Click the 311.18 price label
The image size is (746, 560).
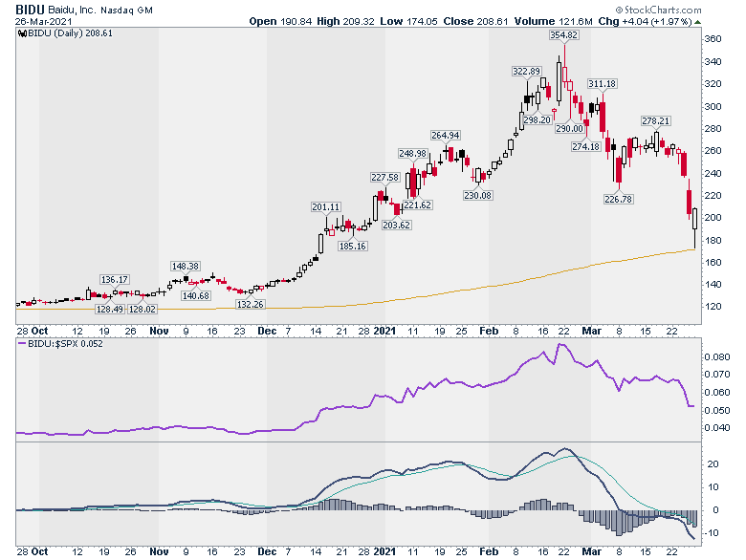[x=602, y=84]
